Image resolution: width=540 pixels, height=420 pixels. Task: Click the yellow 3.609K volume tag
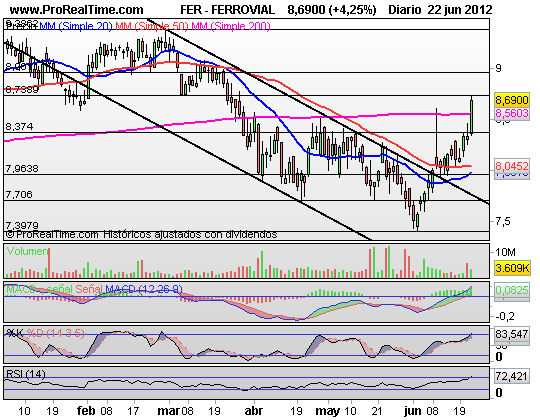click(512, 268)
